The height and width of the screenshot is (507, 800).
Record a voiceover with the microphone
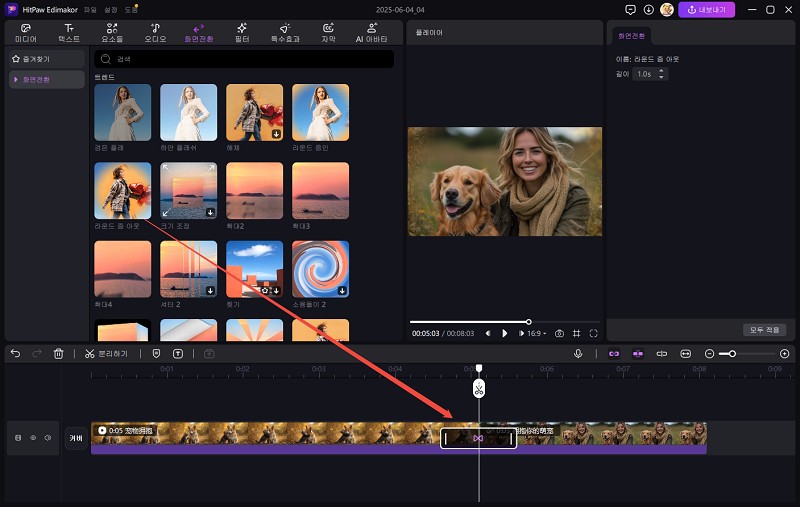coord(578,353)
